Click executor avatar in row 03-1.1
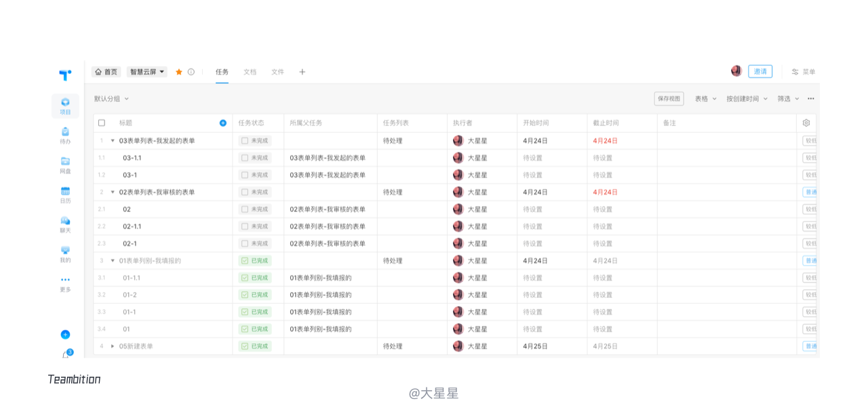This screenshot has width=868, height=416. click(x=458, y=158)
